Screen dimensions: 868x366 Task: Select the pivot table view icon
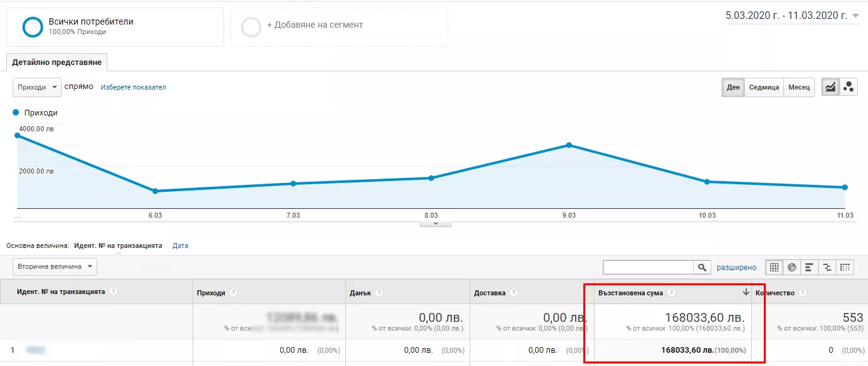tap(845, 268)
